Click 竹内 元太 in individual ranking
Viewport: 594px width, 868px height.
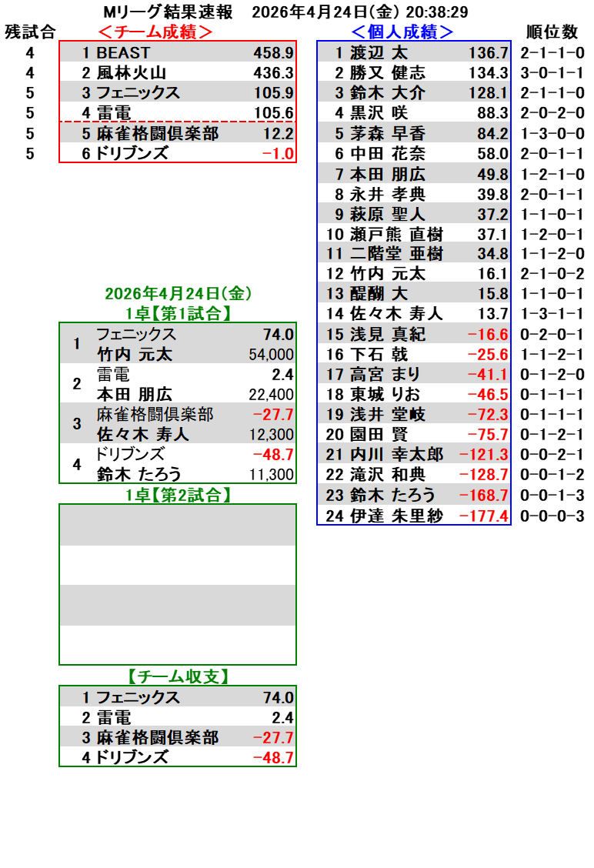click(388, 273)
